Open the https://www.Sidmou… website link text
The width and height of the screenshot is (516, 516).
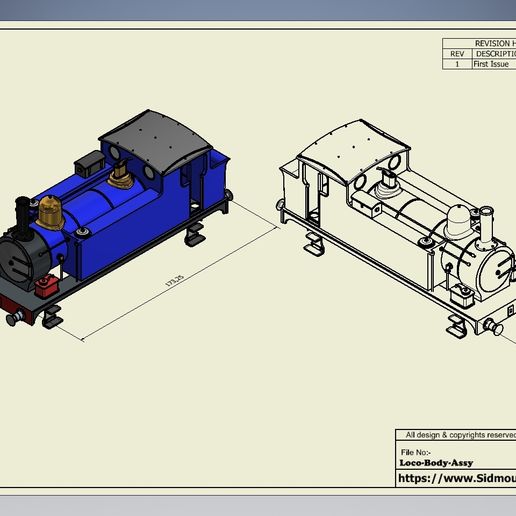(x=457, y=478)
